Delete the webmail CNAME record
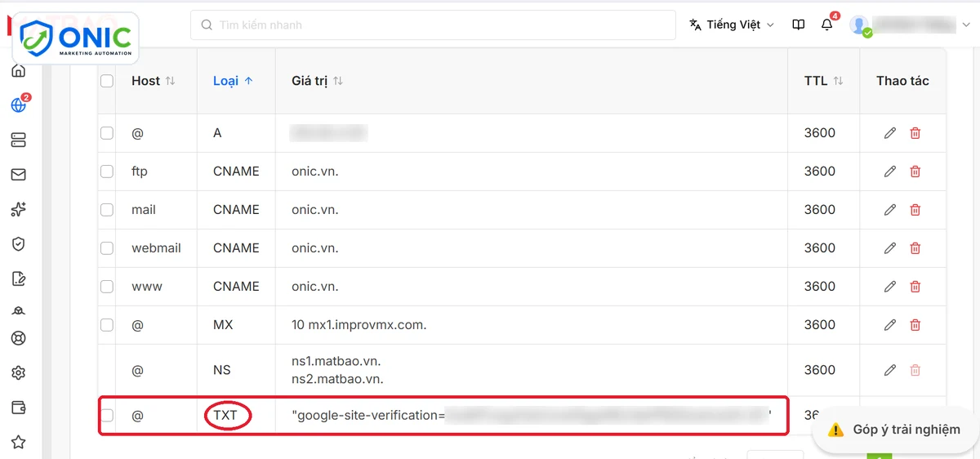The image size is (980, 459). click(x=915, y=248)
